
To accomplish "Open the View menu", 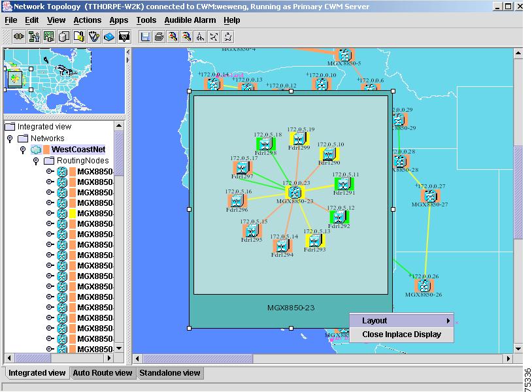I will pos(56,20).
